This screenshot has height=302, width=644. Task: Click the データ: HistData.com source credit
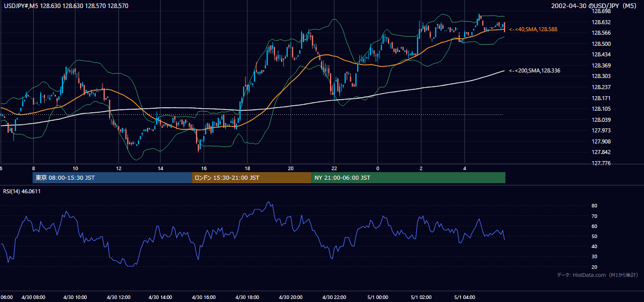(x=597, y=275)
